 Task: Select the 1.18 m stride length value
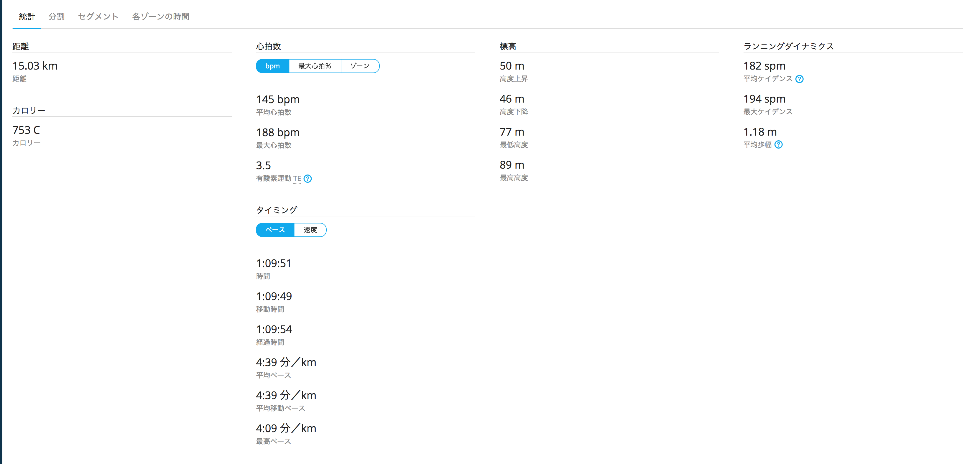tap(760, 132)
